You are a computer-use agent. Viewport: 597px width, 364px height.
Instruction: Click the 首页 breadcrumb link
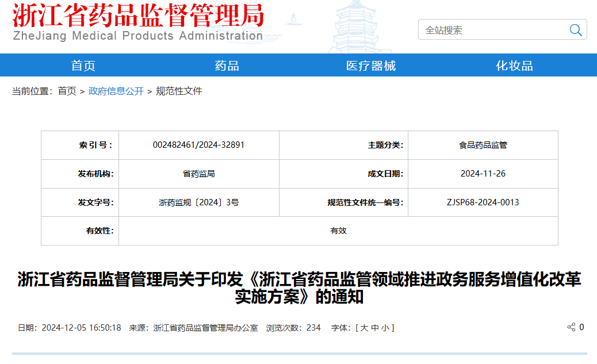coord(67,91)
